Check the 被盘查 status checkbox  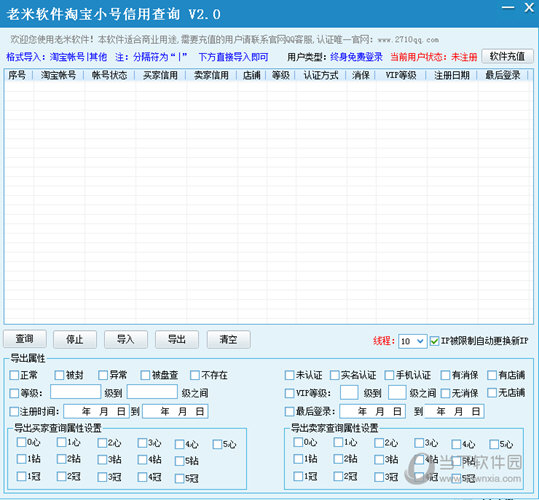(145, 375)
